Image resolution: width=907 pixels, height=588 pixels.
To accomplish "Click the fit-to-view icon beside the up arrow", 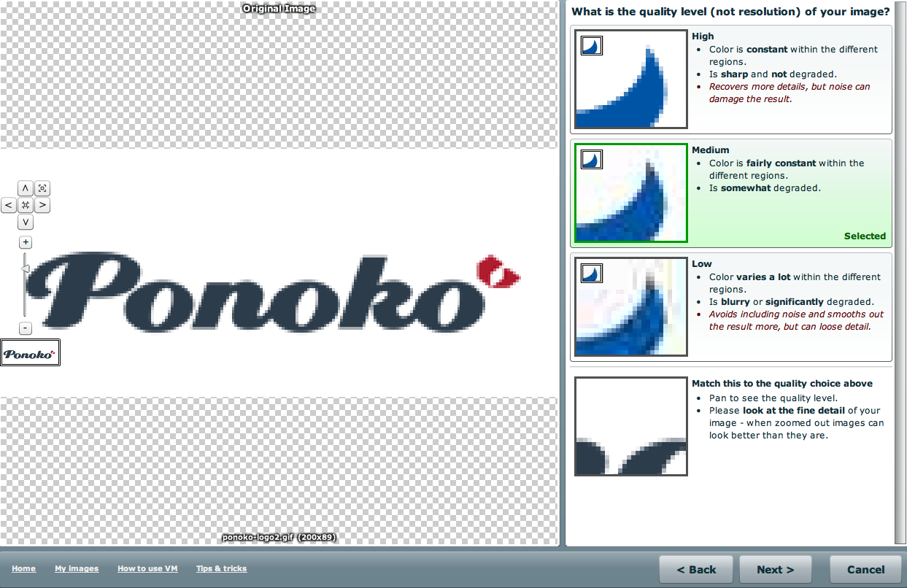I will coord(42,188).
